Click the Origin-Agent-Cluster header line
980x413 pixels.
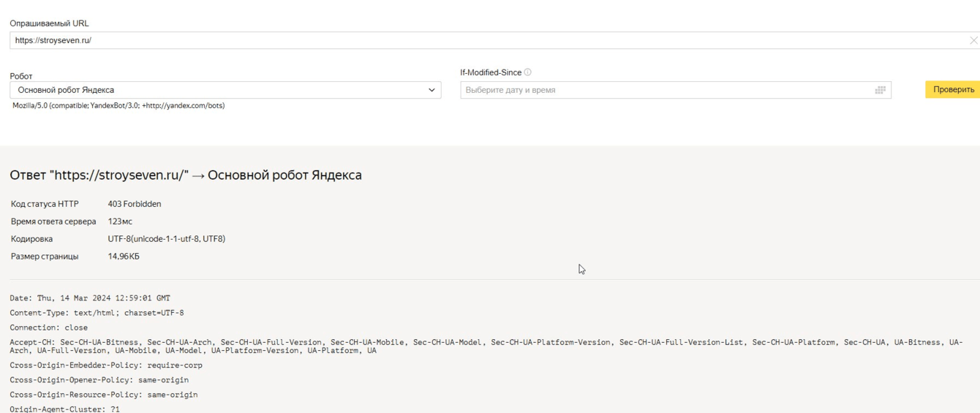click(64, 409)
